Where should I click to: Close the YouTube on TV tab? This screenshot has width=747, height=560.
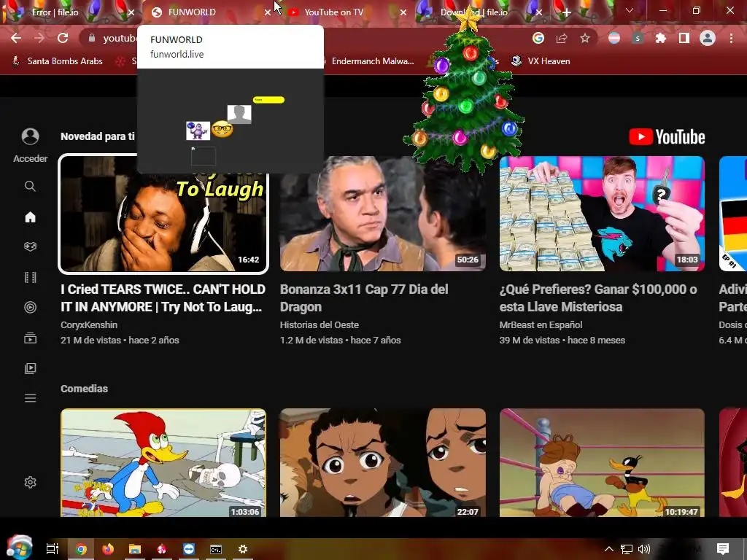403,12
